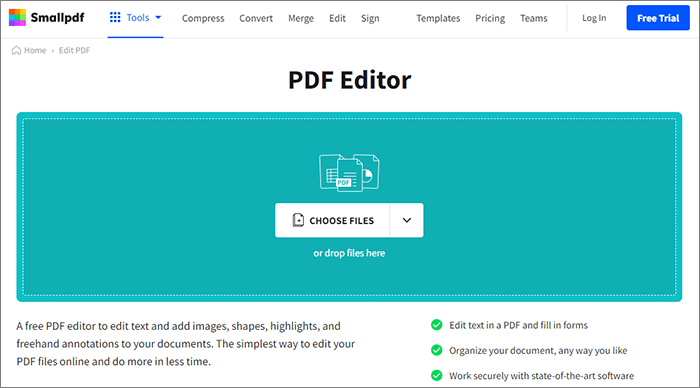
Task: Click the 'or drop files here' text
Action: (x=349, y=253)
